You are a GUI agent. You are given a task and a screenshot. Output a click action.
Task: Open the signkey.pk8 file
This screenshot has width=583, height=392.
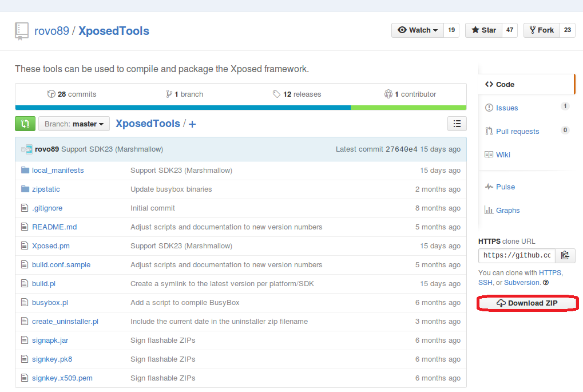52,359
